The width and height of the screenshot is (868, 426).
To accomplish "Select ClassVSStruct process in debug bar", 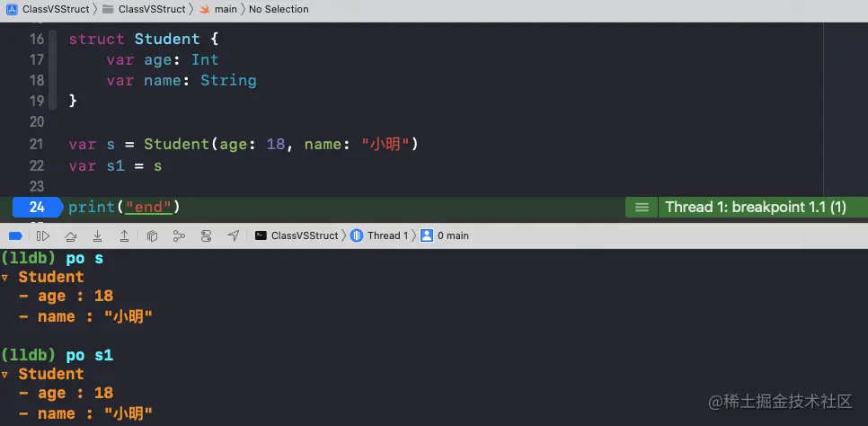I will point(297,235).
